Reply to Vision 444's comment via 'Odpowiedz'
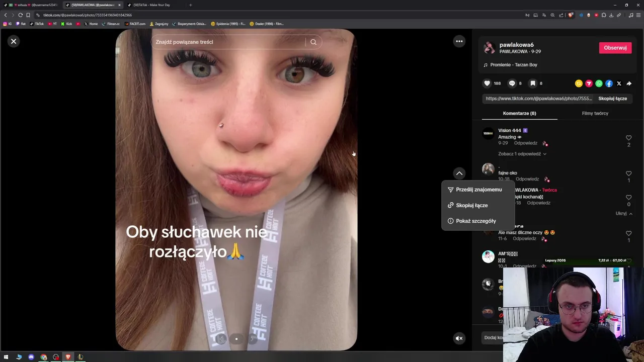The height and width of the screenshot is (362, 644). [x=525, y=143]
